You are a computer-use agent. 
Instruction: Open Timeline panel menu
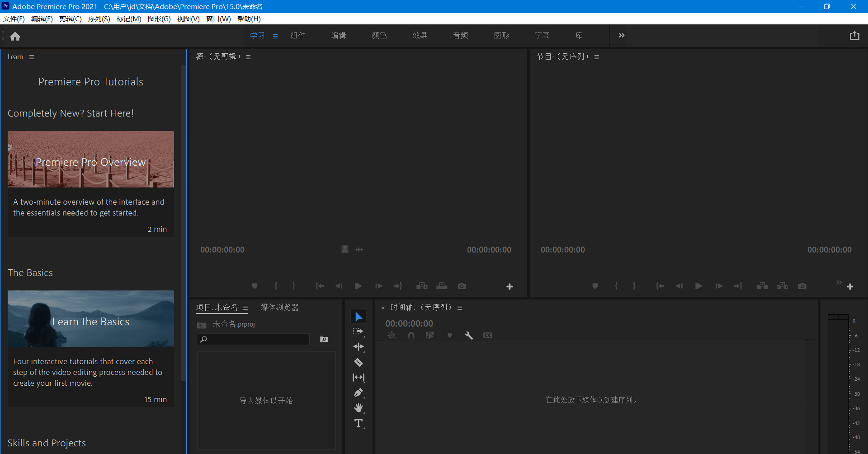click(x=460, y=308)
